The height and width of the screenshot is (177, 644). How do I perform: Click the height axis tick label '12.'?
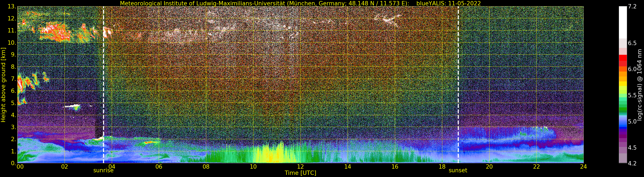coord(12,18)
